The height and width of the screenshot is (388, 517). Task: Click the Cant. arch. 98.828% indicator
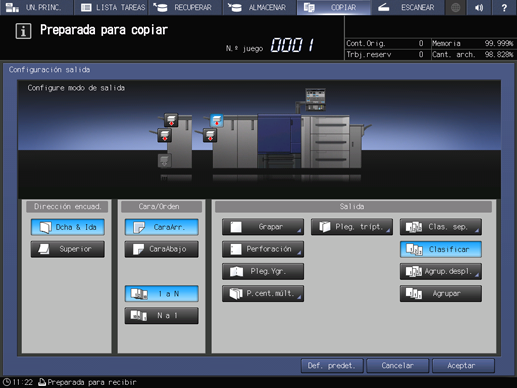pos(472,54)
